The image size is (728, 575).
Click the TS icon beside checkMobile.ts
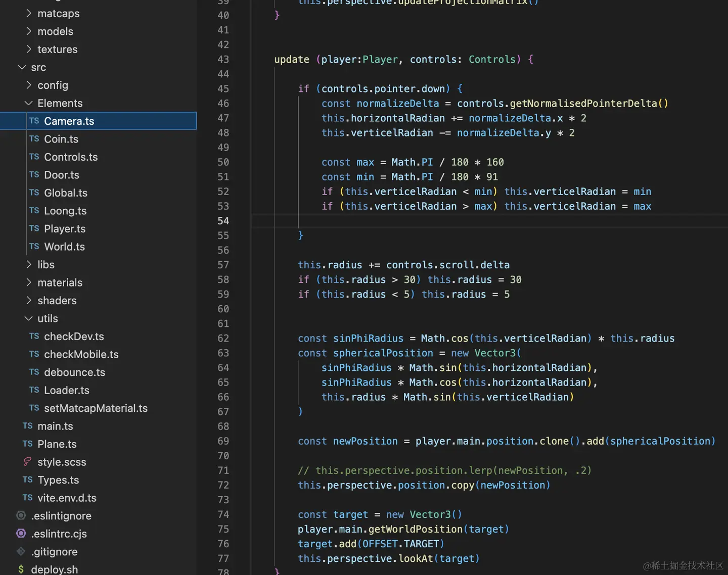click(34, 354)
